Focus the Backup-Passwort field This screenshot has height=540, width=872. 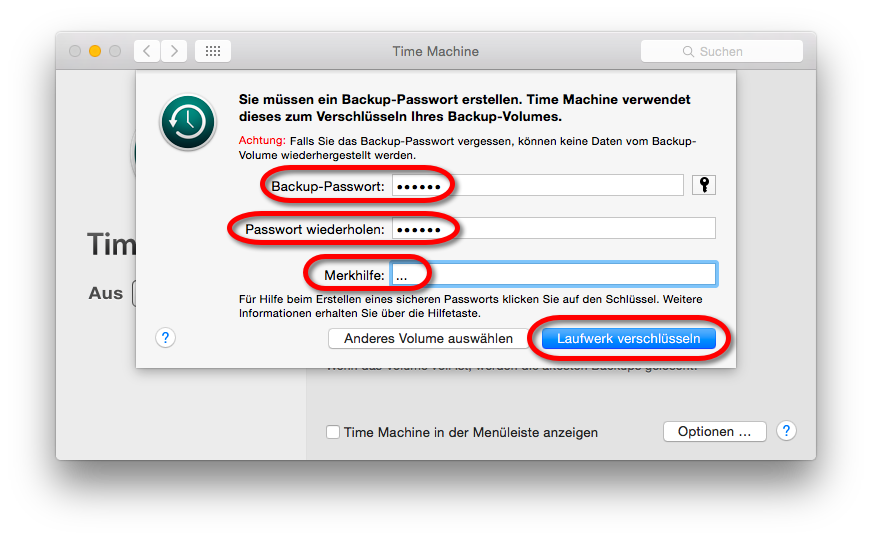click(x=537, y=185)
